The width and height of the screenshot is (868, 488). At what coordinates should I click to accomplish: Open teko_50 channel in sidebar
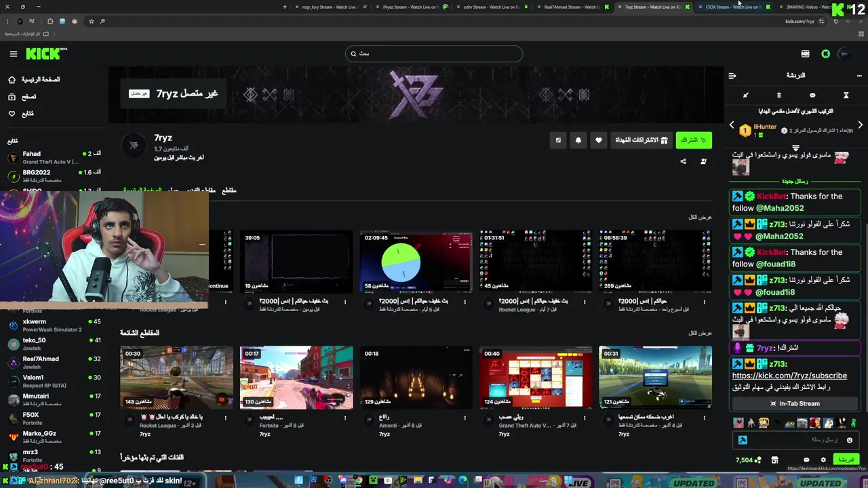[x=54, y=344]
